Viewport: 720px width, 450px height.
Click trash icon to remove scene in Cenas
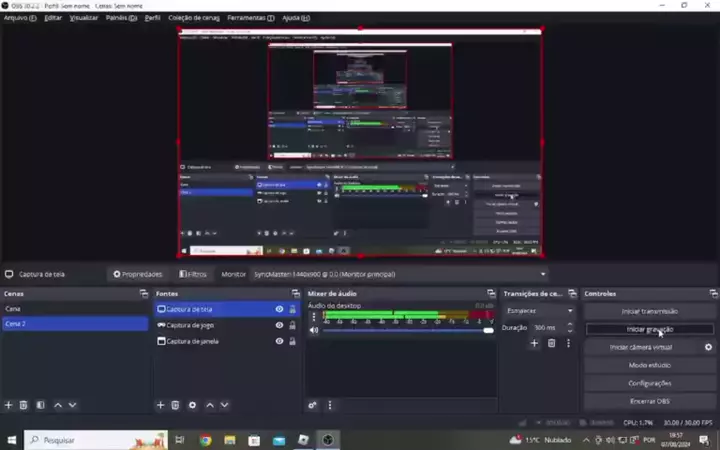tap(24, 405)
